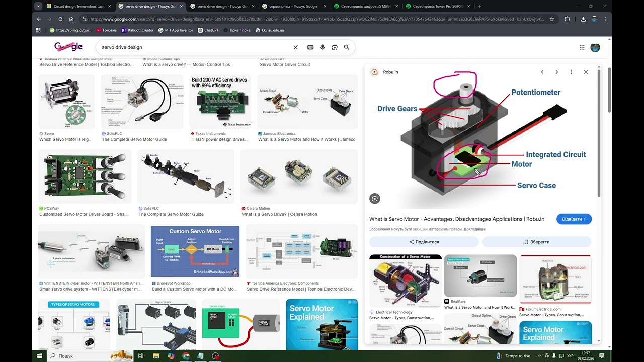
Task: Open the kk.nau.edu.ua bookmark
Action: (270, 30)
